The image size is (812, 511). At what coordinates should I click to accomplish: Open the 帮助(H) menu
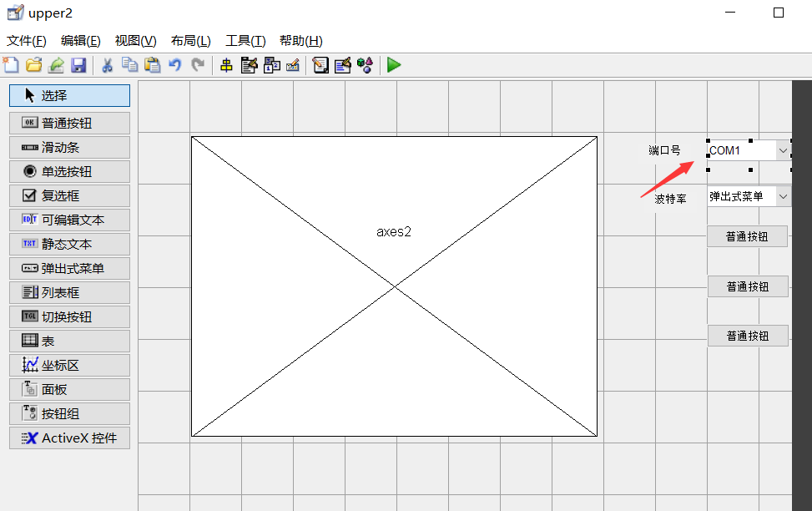click(301, 40)
